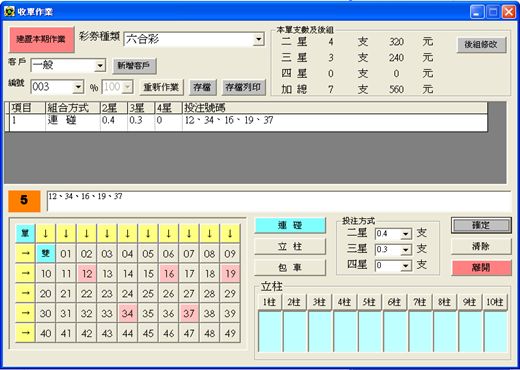This screenshot has width=520, height=370.
Task: Click the 2柱 column button
Action: 294,302
